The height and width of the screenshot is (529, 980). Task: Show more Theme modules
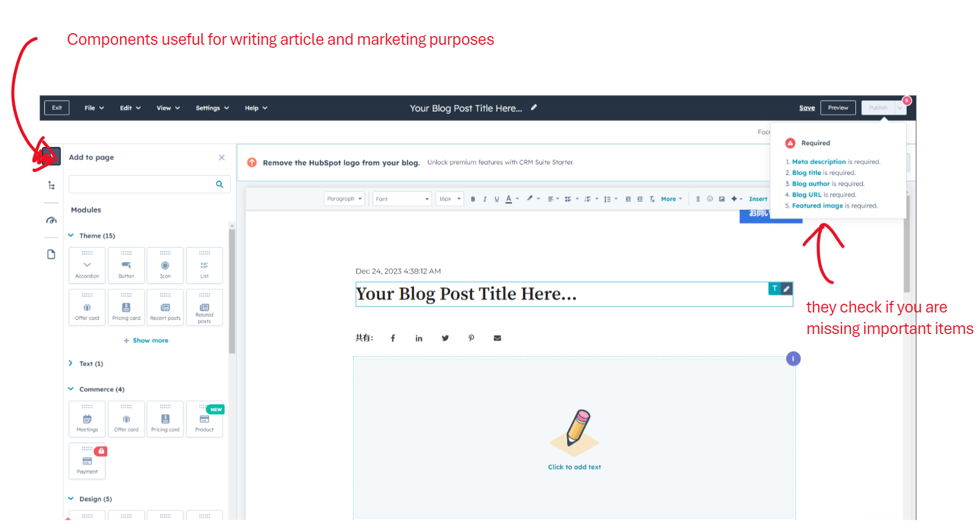point(146,340)
